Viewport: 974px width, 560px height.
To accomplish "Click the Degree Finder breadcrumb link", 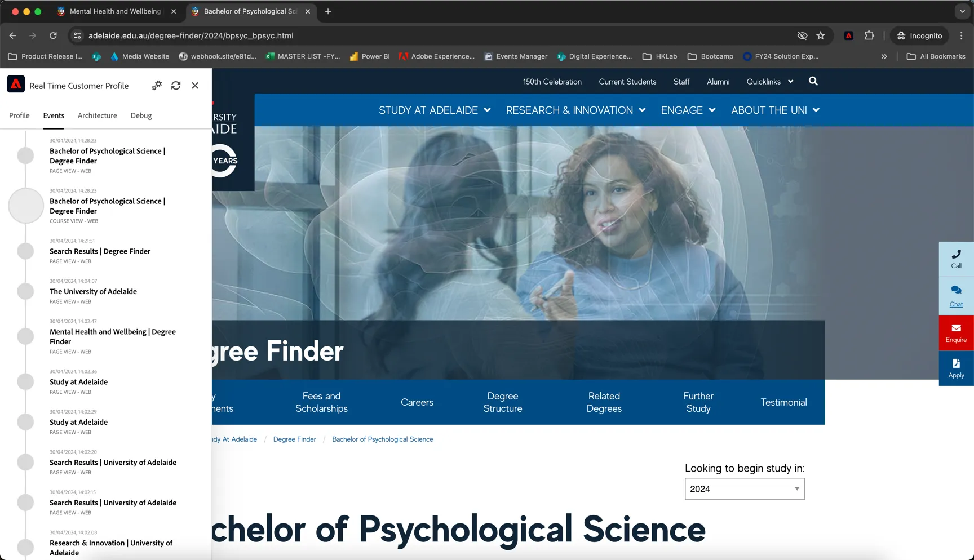I will 294,439.
